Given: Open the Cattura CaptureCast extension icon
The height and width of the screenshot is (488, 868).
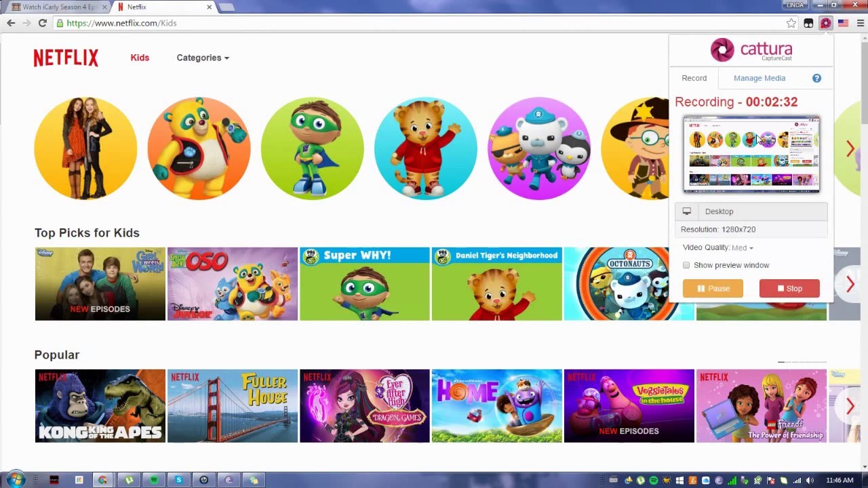Looking at the screenshot, I should coord(825,23).
